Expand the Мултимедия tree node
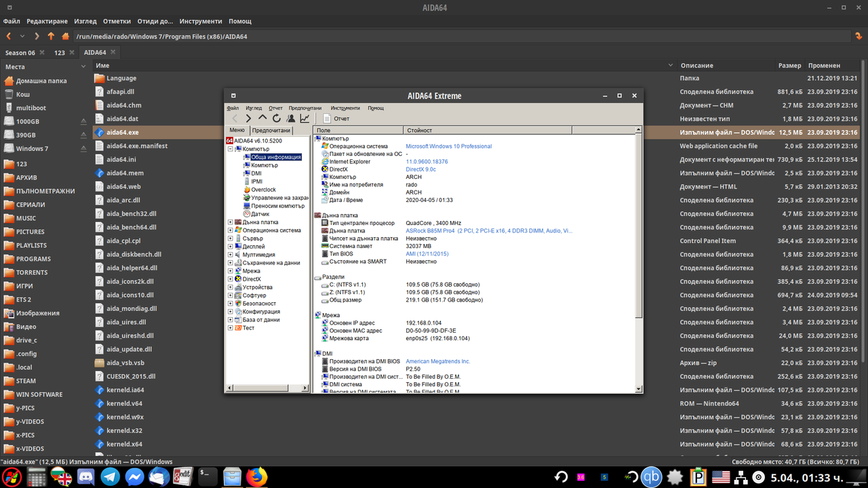The image size is (868, 488). pos(231,255)
